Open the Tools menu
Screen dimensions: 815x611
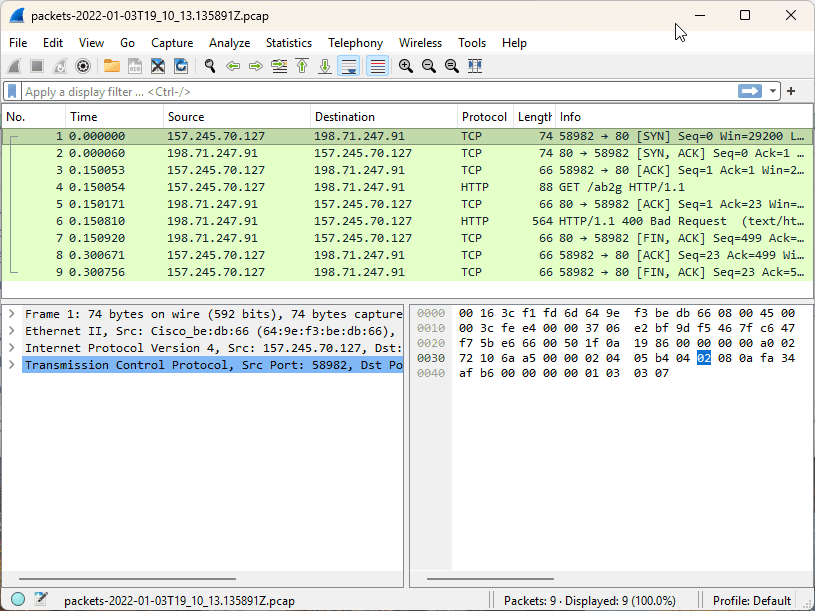(472, 43)
